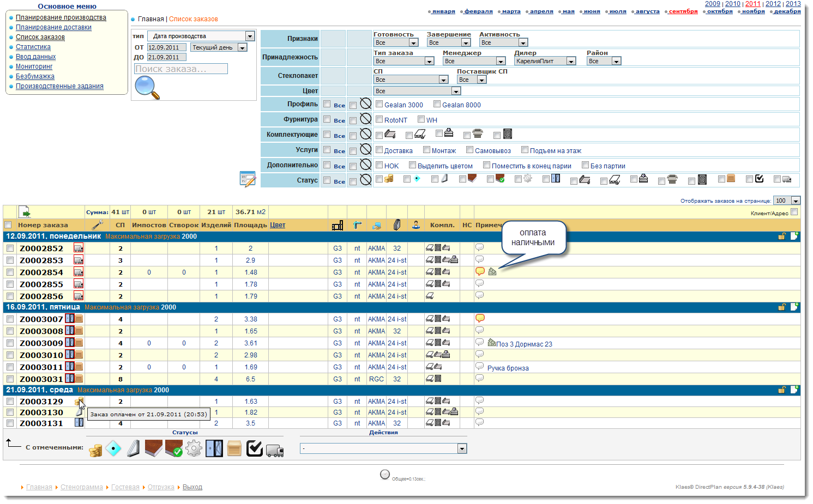This screenshot has height=504, width=813.
Task: Tick the Выделить цветом checkbox
Action: (x=413, y=165)
